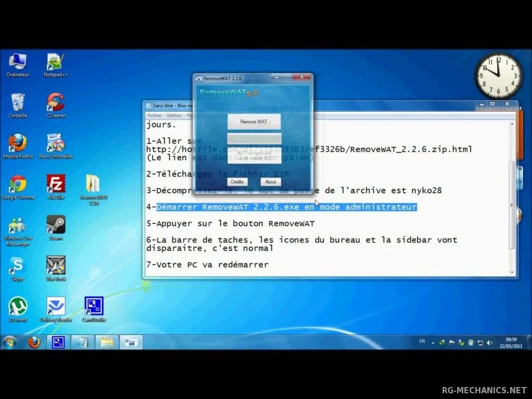The height and width of the screenshot is (399, 532).
Task: Open Mozilla Firefox desktop icon
Action: (18, 143)
